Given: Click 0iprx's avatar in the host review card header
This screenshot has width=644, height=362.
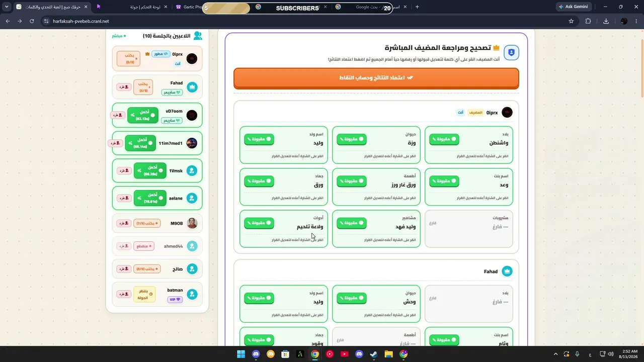Looking at the screenshot, I should (x=507, y=113).
